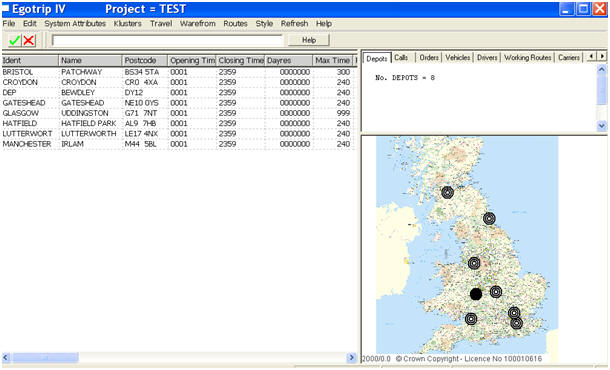Click the red X cancel icon
610x370 pixels.
(29, 40)
